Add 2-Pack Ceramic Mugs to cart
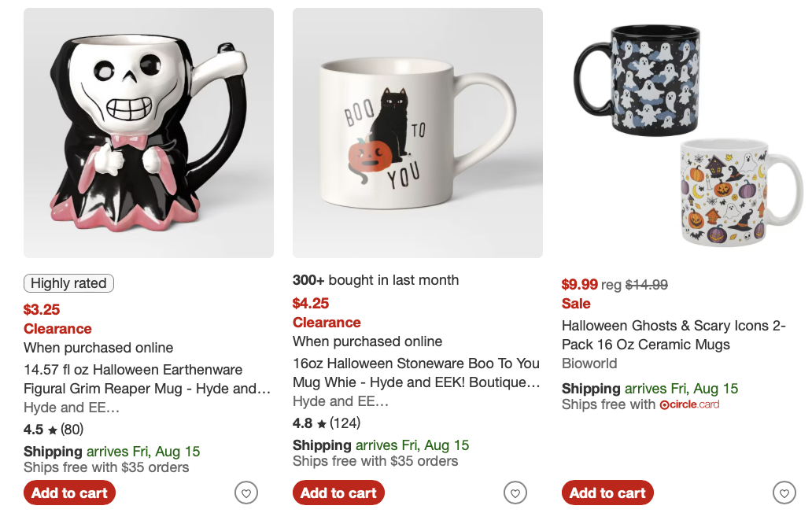The image size is (812, 513). pos(608,493)
